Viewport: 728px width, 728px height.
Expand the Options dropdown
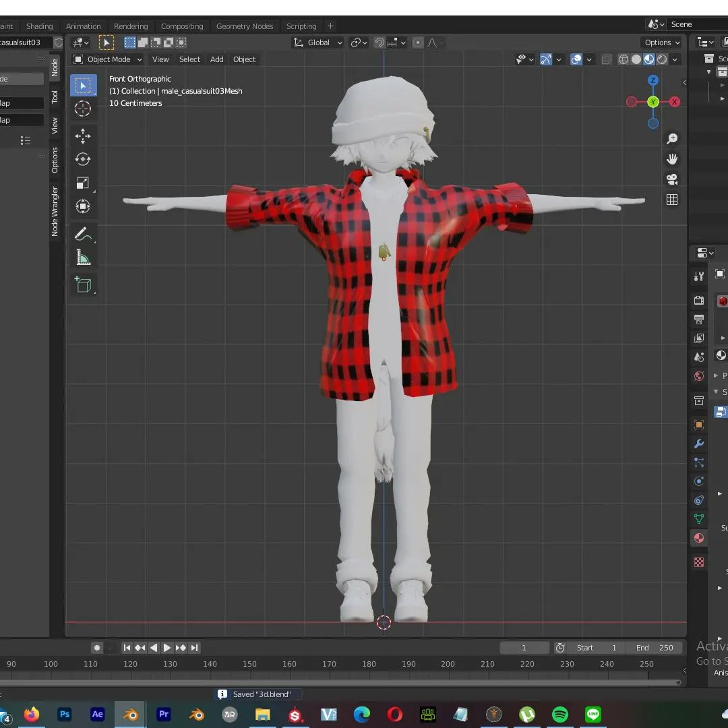coord(661,42)
